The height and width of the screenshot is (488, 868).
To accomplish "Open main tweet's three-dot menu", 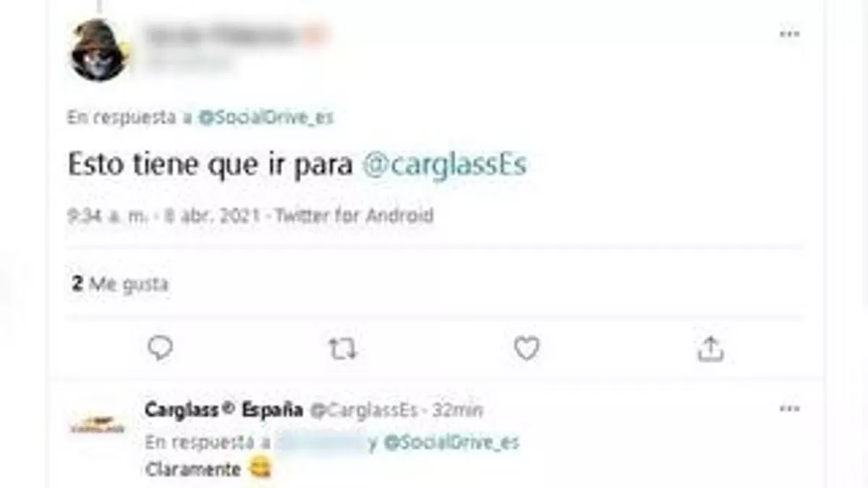I will tap(789, 34).
